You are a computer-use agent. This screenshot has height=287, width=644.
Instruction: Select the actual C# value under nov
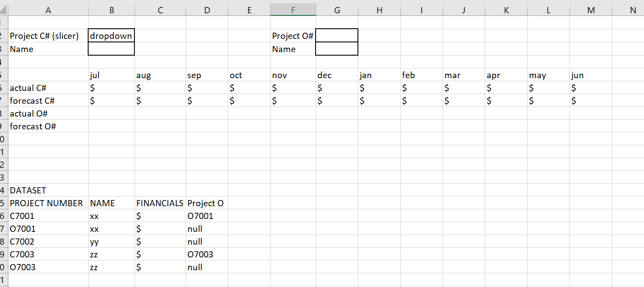click(x=293, y=88)
